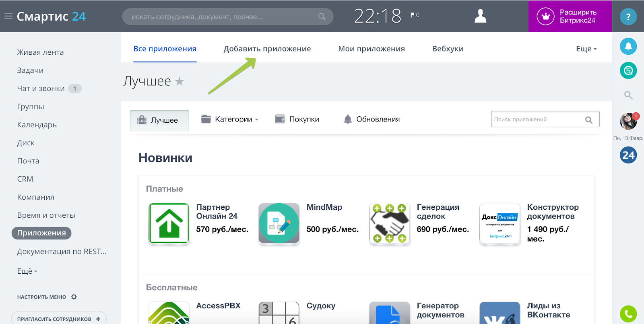Click the user profile silhouette icon

click(480, 16)
